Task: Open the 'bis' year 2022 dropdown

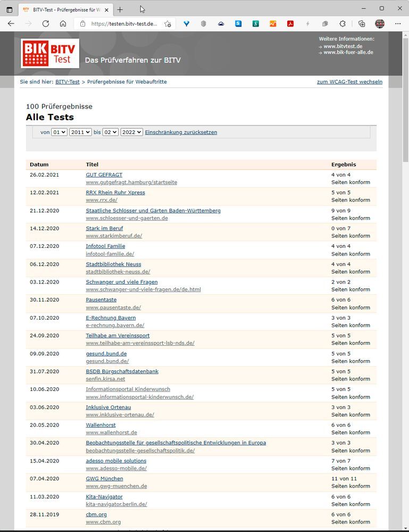Action: (131, 132)
